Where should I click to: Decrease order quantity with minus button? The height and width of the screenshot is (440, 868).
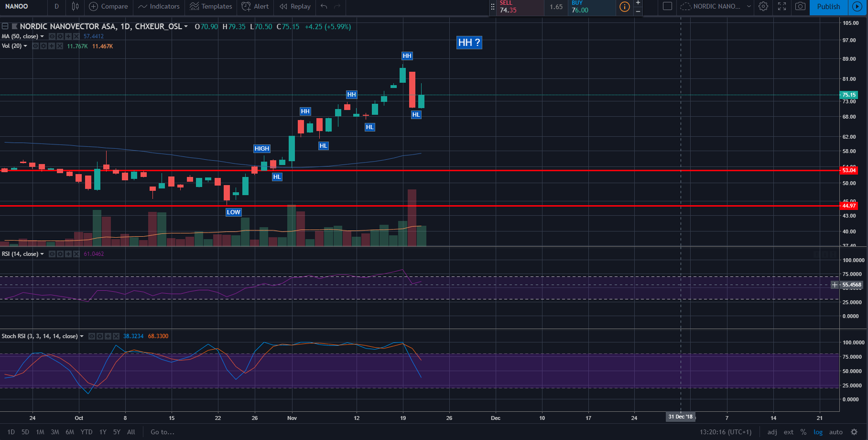[638, 11]
